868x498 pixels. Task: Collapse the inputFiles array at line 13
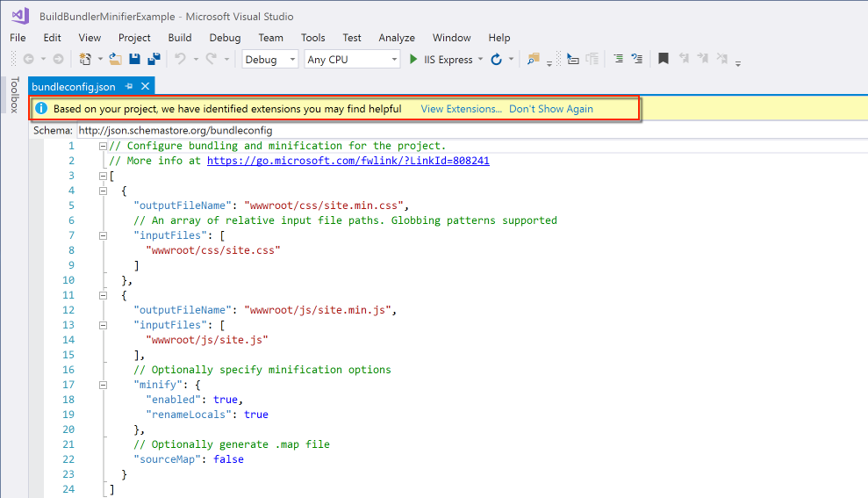point(103,326)
